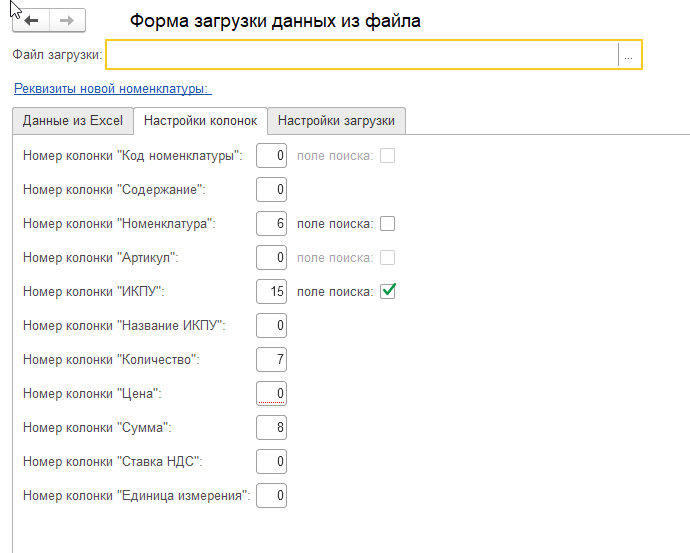Click the back arrow navigation button
This screenshot has height=553, width=690.
point(31,20)
